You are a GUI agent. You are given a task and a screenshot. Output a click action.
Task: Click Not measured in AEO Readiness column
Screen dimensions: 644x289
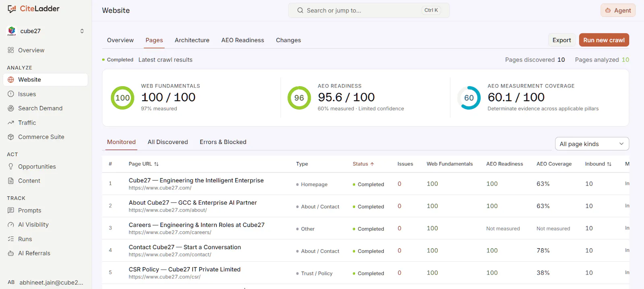(x=503, y=229)
